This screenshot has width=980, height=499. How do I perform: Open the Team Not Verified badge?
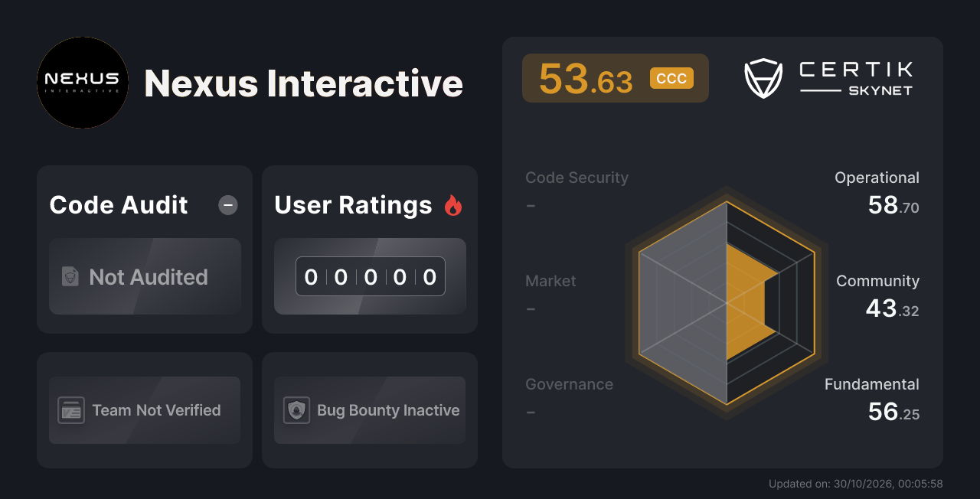click(145, 410)
